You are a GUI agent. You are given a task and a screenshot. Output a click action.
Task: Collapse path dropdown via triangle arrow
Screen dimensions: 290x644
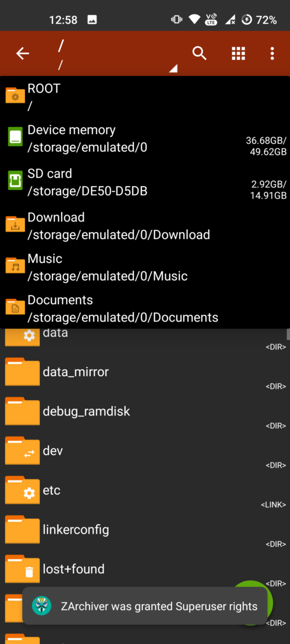(172, 69)
